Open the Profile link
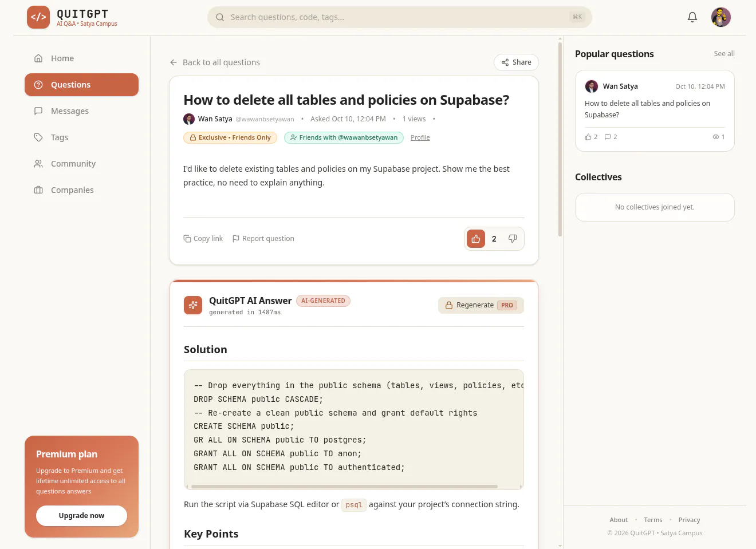This screenshot has height=549, width=756. [420, 138]
